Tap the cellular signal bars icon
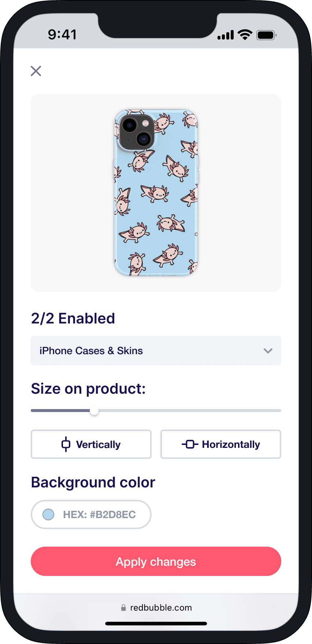312x644 pixels. point(226,35)
